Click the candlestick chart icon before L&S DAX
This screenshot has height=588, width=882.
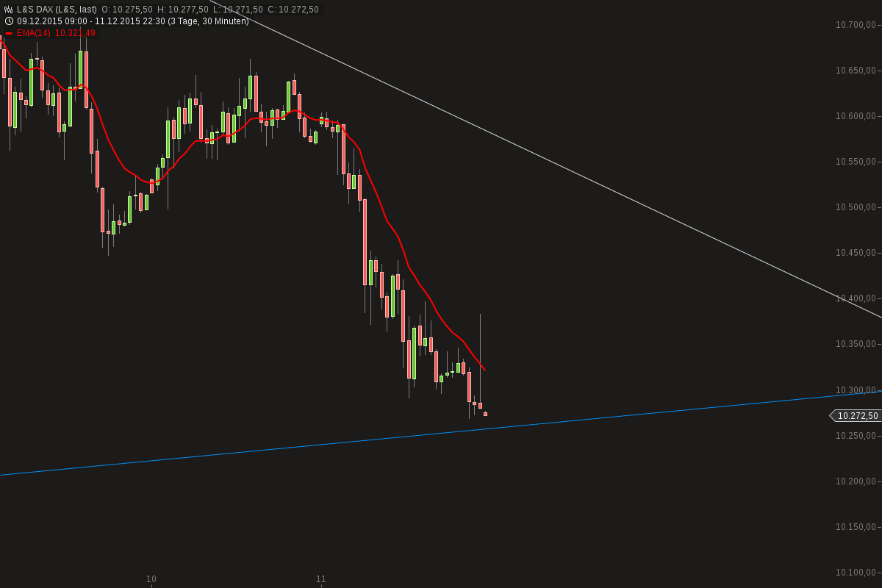[x=8, y=7]
